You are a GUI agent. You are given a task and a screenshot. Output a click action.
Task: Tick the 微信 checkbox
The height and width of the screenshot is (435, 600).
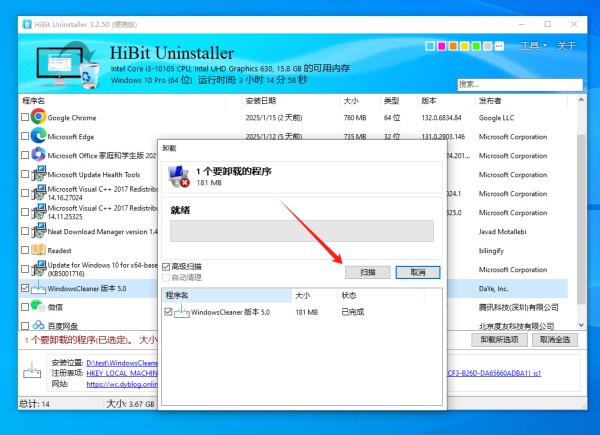click(25, 307)
